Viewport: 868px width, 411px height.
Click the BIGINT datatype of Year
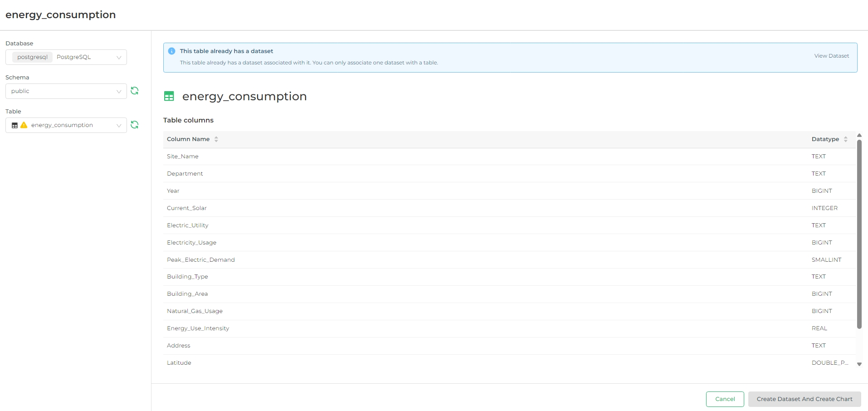coord(822,191)
